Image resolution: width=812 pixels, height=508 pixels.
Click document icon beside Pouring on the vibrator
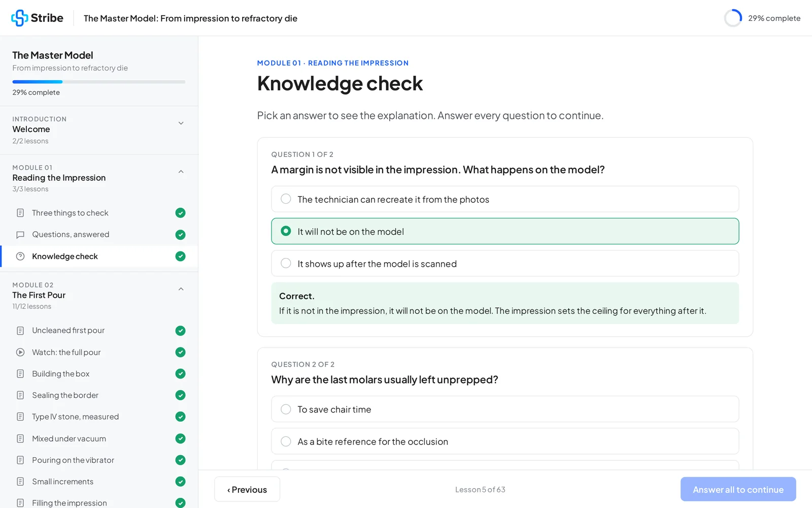coord(20,460)
